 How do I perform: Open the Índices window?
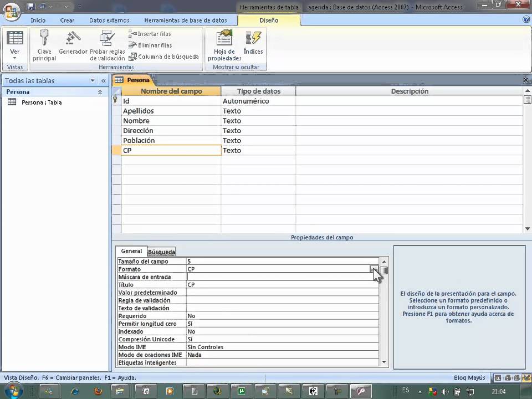[x=253, y=43]
